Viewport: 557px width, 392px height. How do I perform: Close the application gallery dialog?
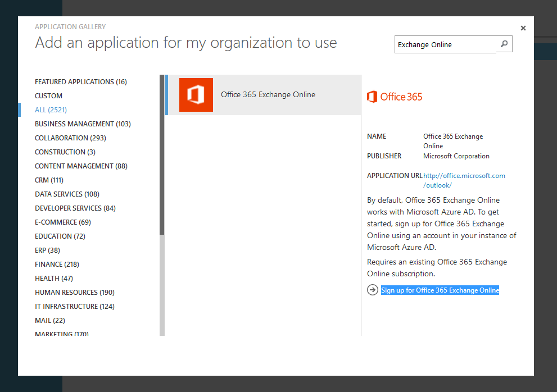click(523, 28)
